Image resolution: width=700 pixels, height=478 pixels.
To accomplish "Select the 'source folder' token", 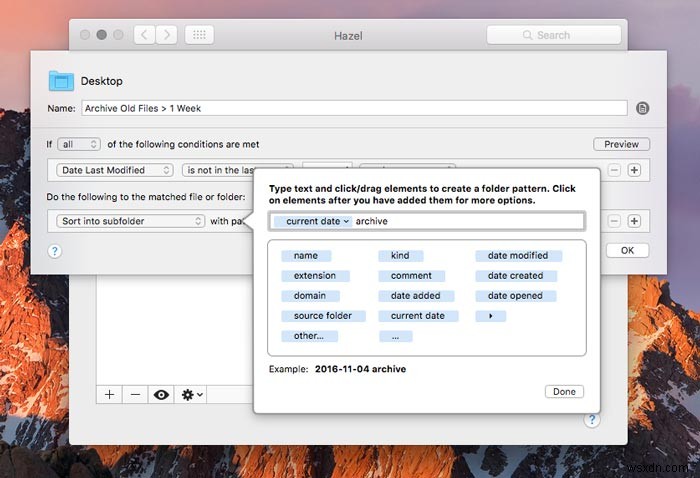I will (323, 316).
